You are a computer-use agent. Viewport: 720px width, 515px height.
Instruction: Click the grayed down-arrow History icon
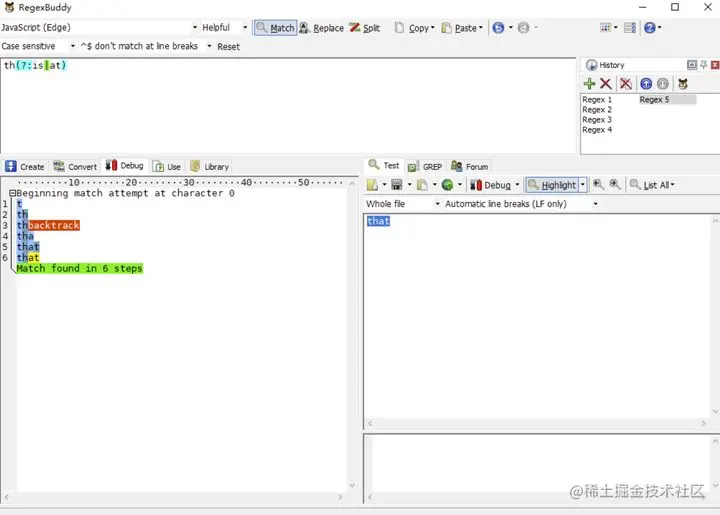tap(663, 84)
